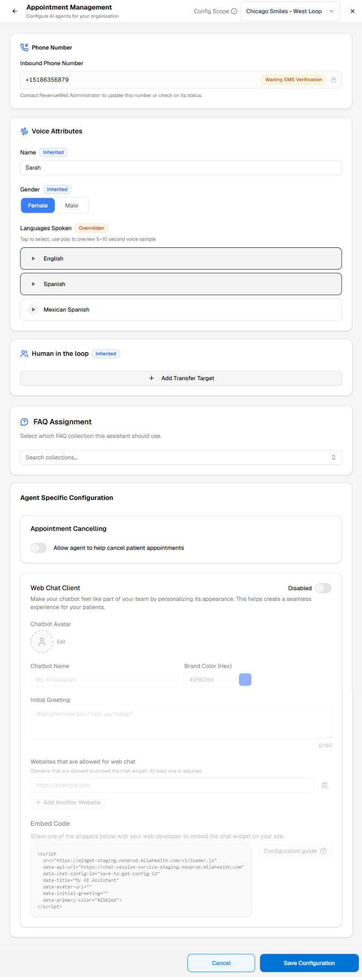
Task: Click the Initial Greeting text area
Action: tap(181, 723)
